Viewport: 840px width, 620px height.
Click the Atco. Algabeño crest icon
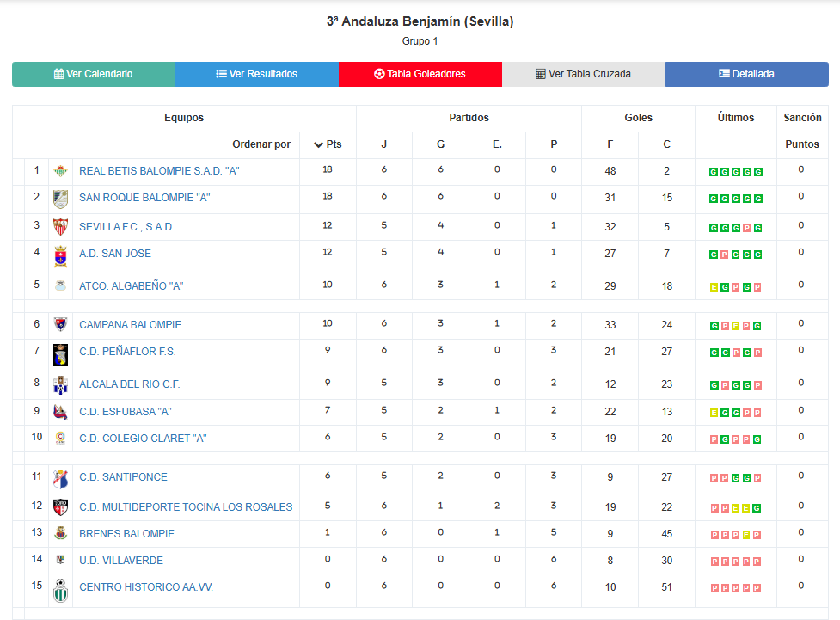(60, 285)
